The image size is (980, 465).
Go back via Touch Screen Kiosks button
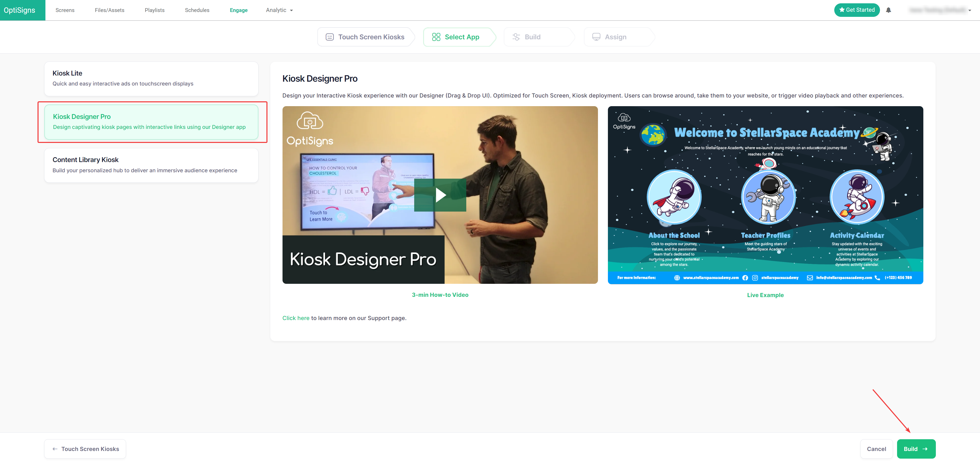[85, 449]
